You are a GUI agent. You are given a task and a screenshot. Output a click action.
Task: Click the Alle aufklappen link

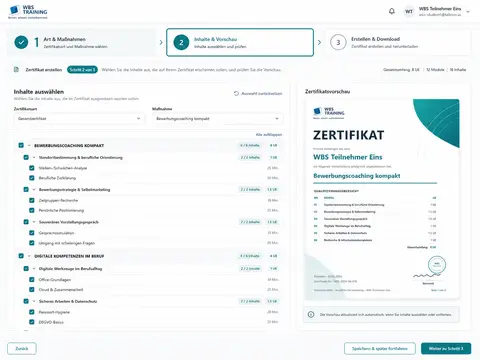click(x=269, y=135)
